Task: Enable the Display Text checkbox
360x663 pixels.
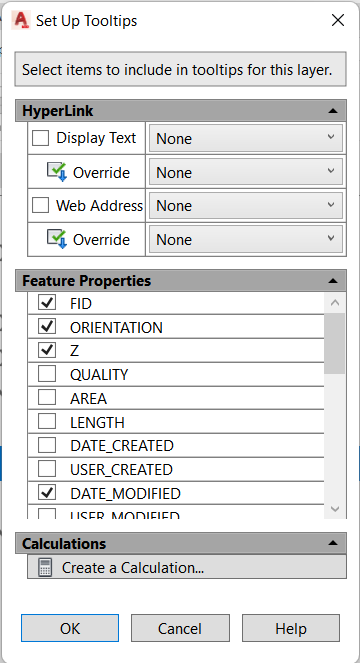Action: [41, 138]
